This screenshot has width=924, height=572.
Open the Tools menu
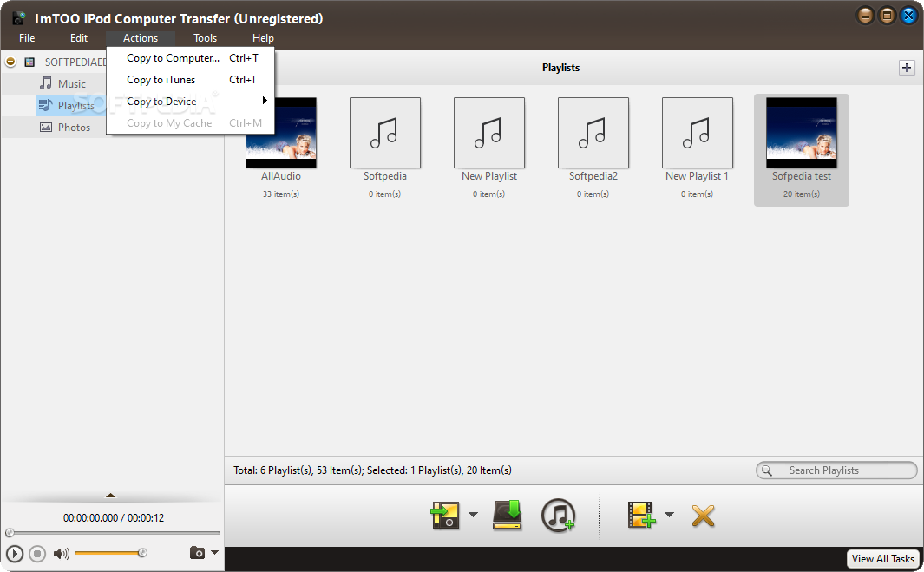click(x=205, y=37)
